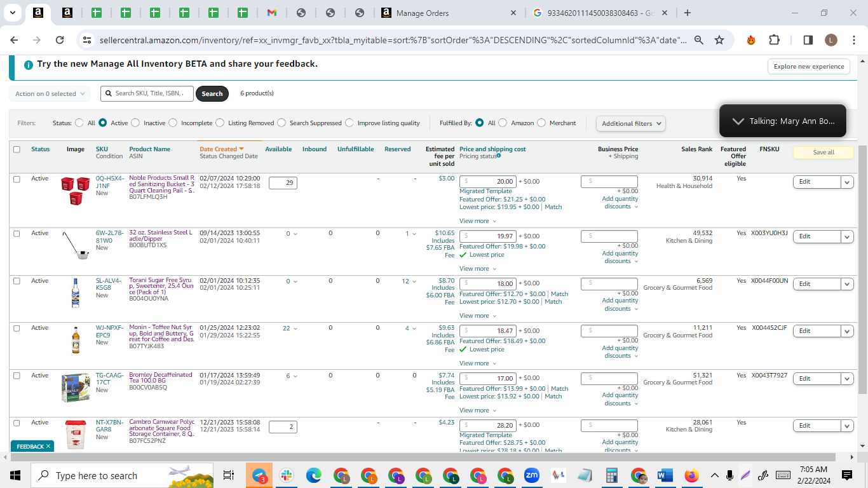Check the select-all checkbox in the table header
Image resolution: width=868 pixels, height=488 pixels.
(17, 149)
